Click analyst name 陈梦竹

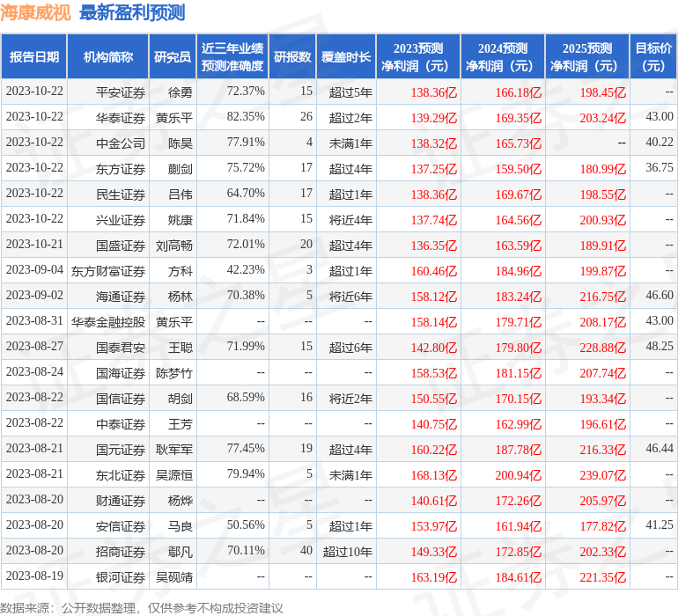174,372
